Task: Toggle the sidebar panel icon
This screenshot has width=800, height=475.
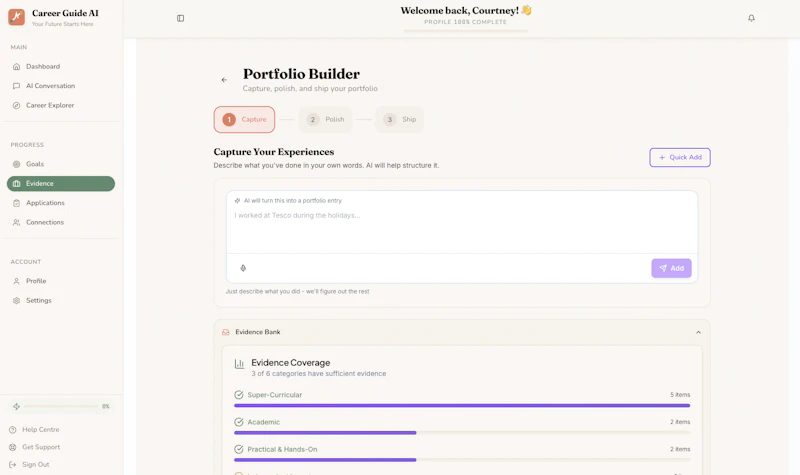Action: pos(181,18)
